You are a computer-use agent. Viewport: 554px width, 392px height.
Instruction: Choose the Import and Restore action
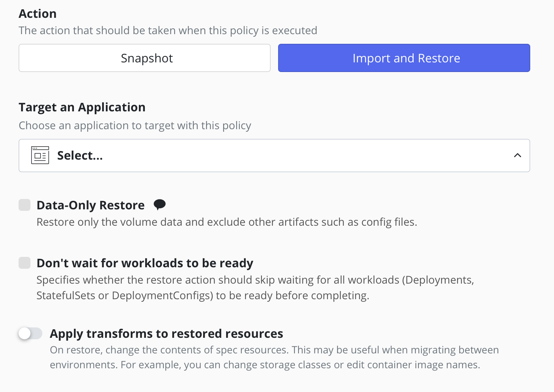pyautogui.click(x=404, y=58)
